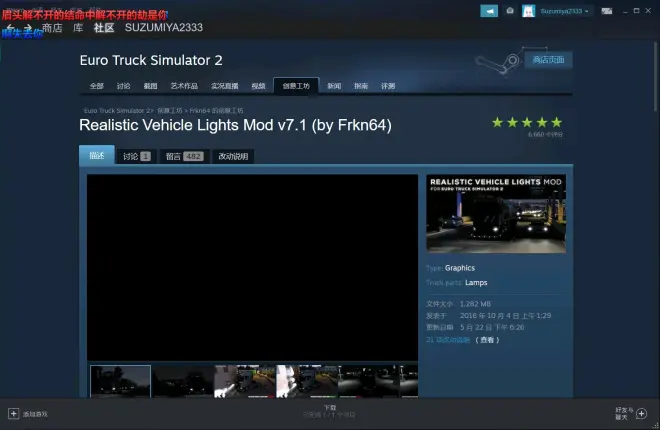The height and width of the screenshot is (430, 660).
Task: Open the 社区 (Community) navigation menu
Action: [104, 28]
